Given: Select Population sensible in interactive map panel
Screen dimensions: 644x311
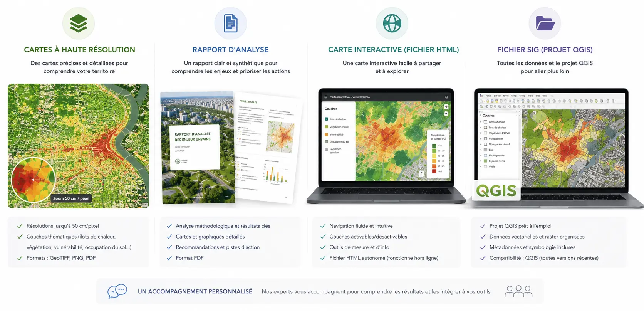Looking at the screenshot, I should [x=333, y=151].
